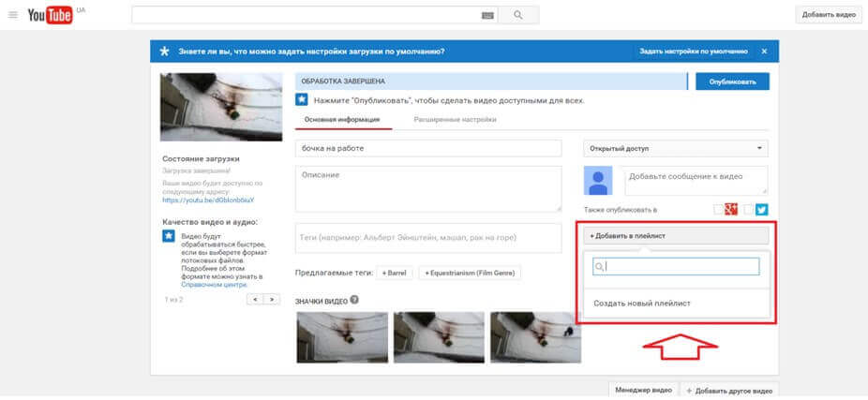The height and width of the screenshot is (400, 868).
Task: Open the hamburger guide menu
Action: tap(13, 14)
